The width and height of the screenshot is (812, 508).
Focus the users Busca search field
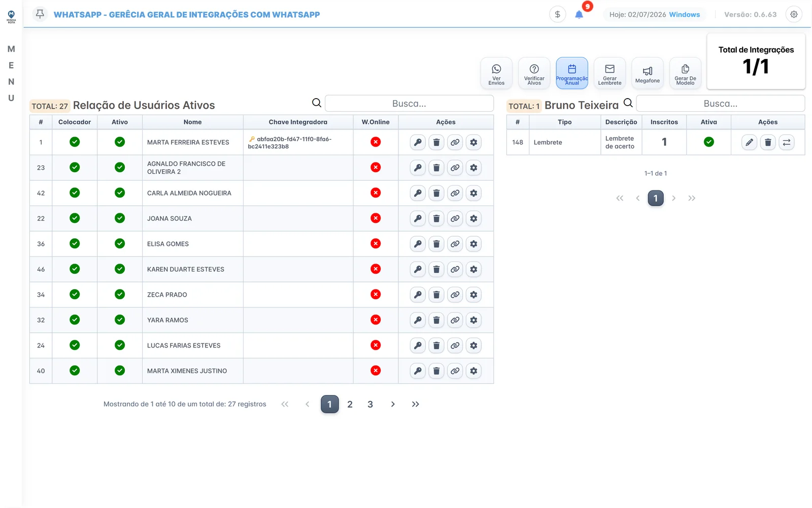pos(409,104)
